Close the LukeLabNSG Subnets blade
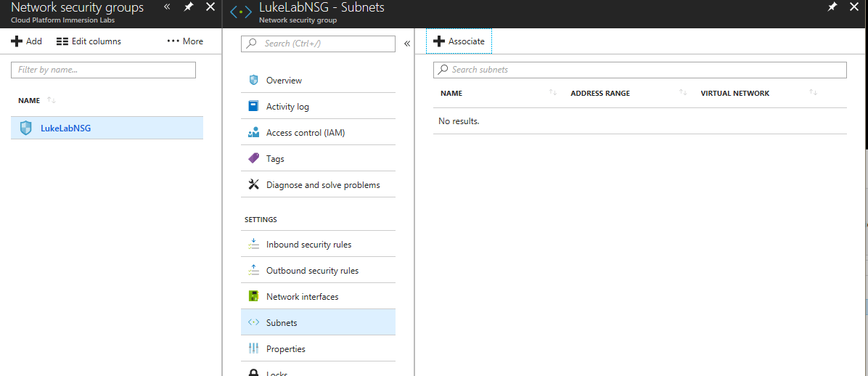The height and width of the screenshot is (376, 868). click(x=854, y=7)
